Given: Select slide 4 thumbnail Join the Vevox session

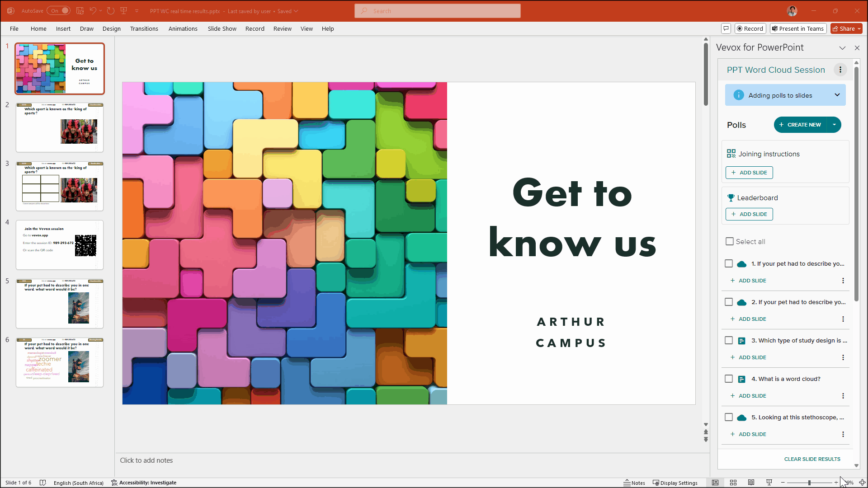Looking at the screenshot, I should click(60, 245).
